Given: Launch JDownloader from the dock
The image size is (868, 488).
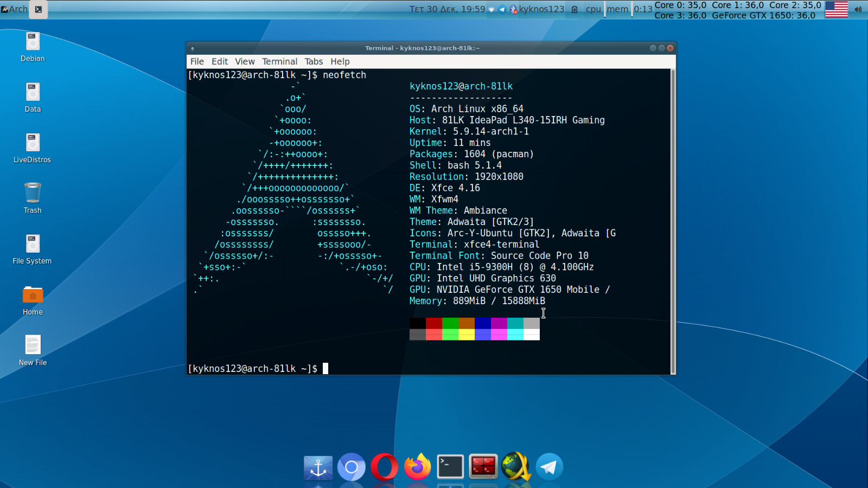Looking at the screenshot, I should pyautogui.click(x=516, y=467).
